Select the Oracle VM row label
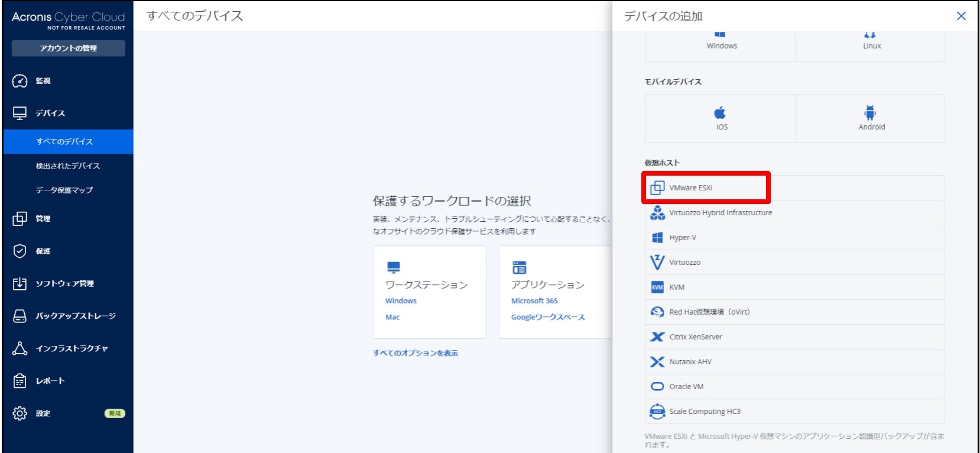Screen dimensions: 980x453 click(x=686, y=387)
